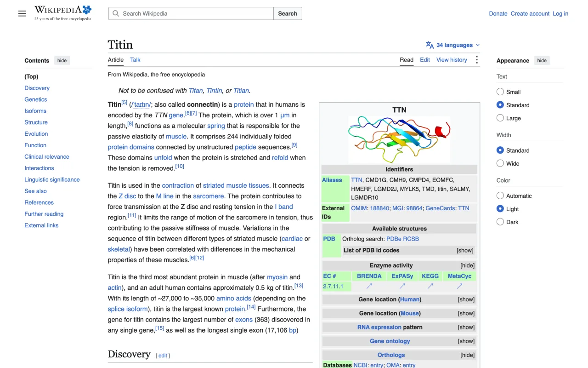
Task: Edit the Discovery section
Action: [163, 356]
